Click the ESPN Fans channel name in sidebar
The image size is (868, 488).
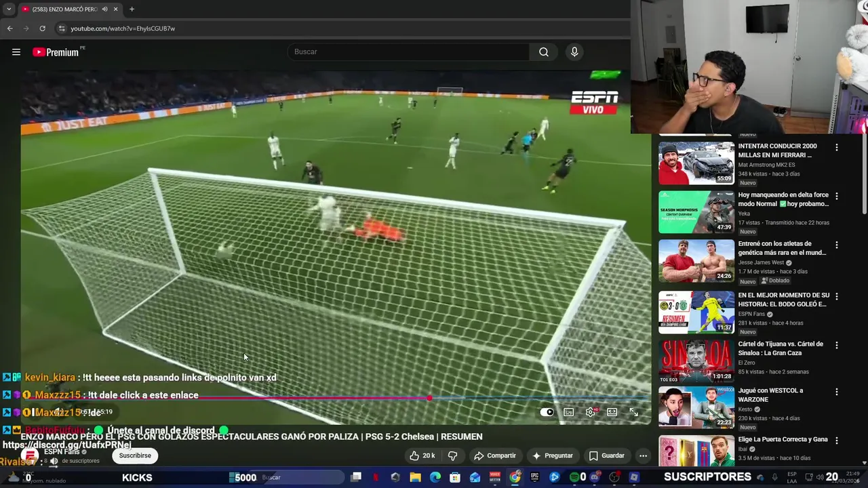[x=751, y=314]
